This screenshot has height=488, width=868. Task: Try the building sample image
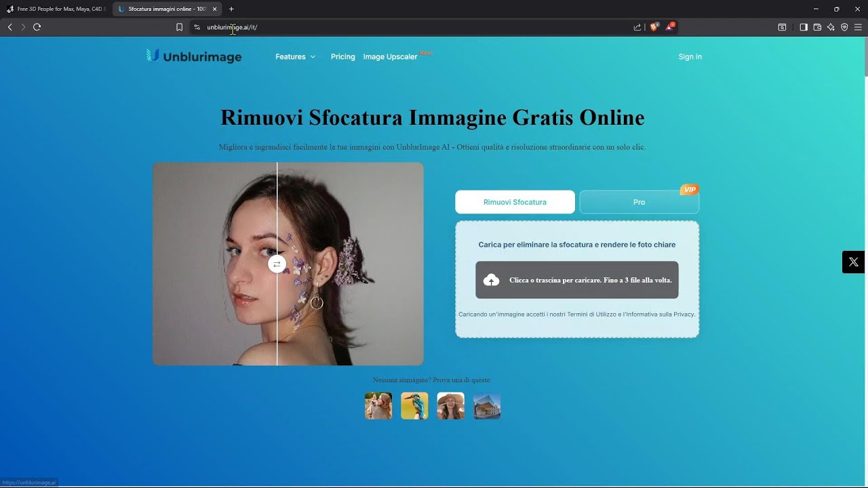click(487, 406)
